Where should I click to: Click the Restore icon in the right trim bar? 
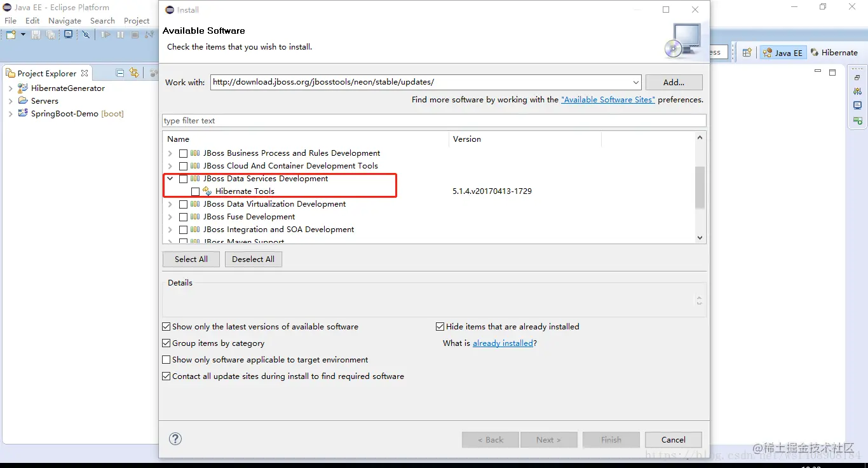point(857,78)
